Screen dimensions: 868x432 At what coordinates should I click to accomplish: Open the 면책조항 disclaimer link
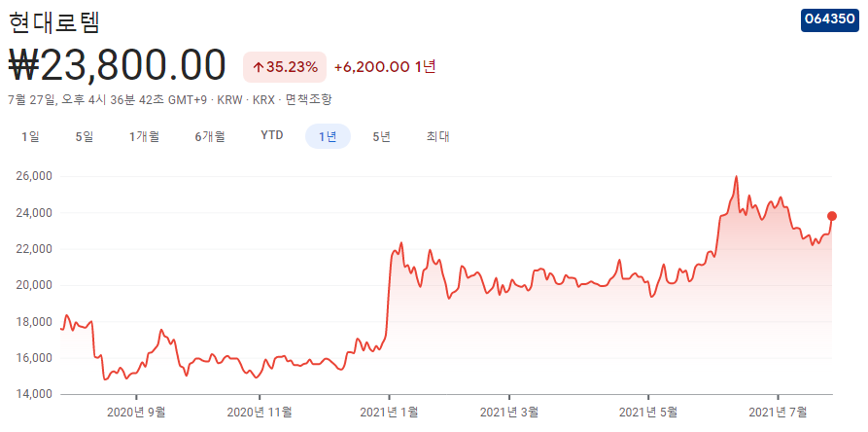(309, 100)
